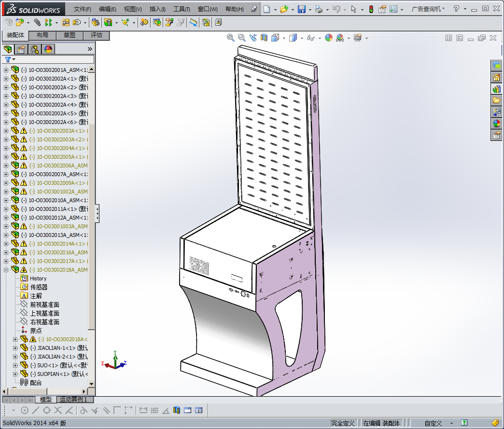Open the 插入(I) menu
The image size is (504, 429).
[x=157, y=9]
